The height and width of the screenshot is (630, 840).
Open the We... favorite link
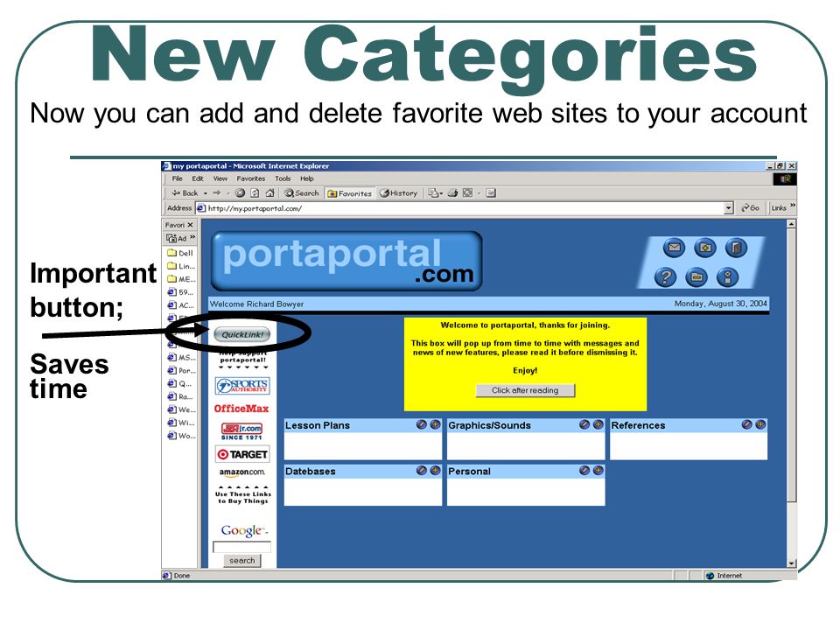182,409
